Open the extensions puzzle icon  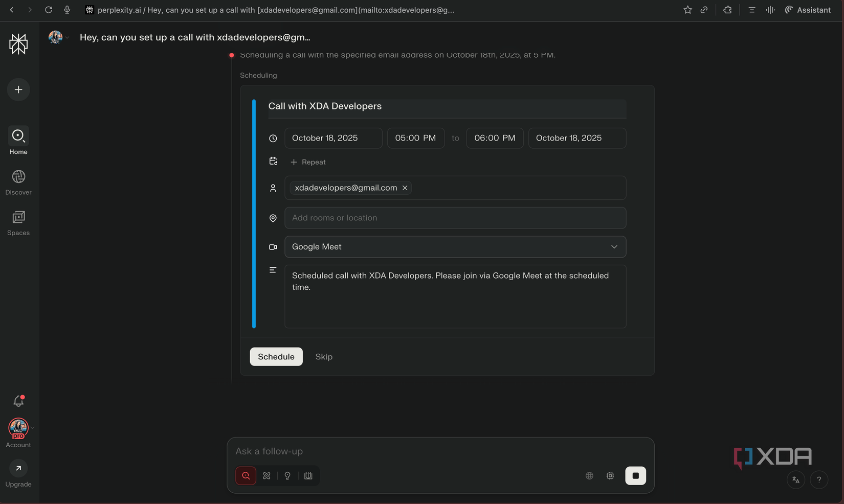[727, 10]
